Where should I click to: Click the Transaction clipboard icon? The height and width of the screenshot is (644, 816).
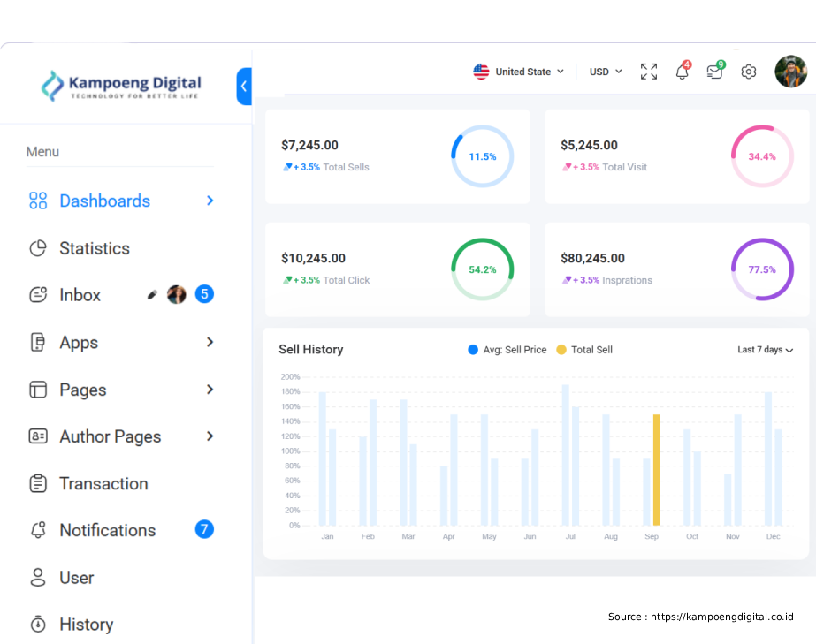(38, 483)
